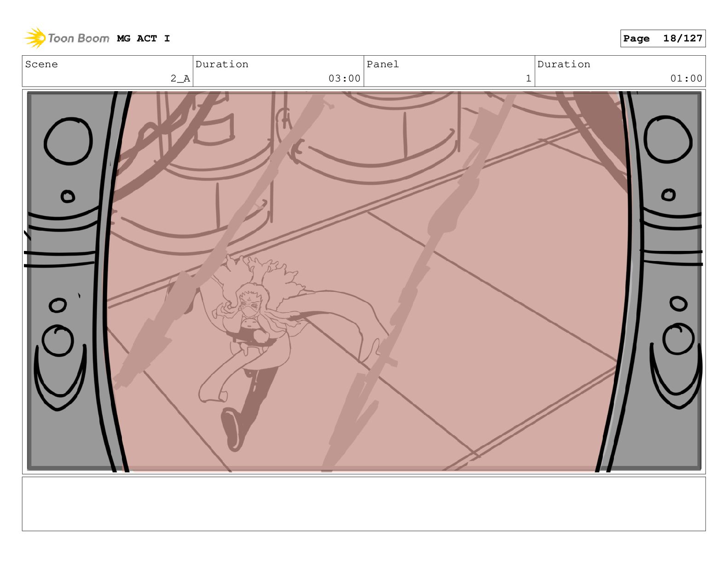Viewport: 728px width, 564px height.
Task: Click the 'Scene' header label
Action: tap(41, 64)
